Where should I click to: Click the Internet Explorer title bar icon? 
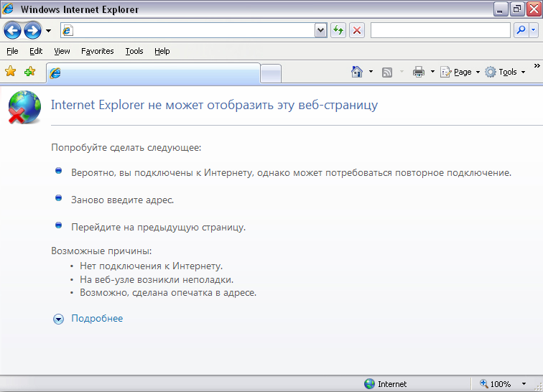[8, 9]
